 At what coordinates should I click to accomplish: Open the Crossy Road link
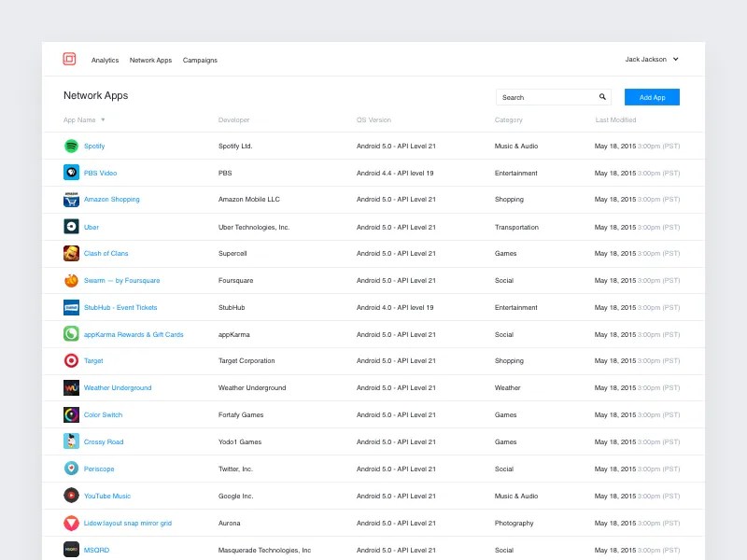(x=104, y=441)
